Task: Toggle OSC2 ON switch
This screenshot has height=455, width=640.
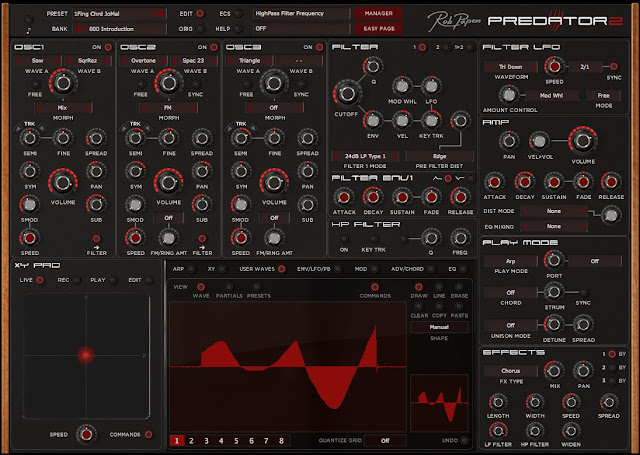Action: tap(214, 47)
